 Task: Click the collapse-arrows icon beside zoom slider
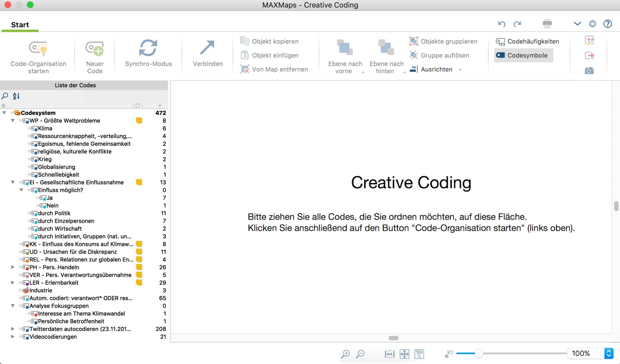click(448, 354)
